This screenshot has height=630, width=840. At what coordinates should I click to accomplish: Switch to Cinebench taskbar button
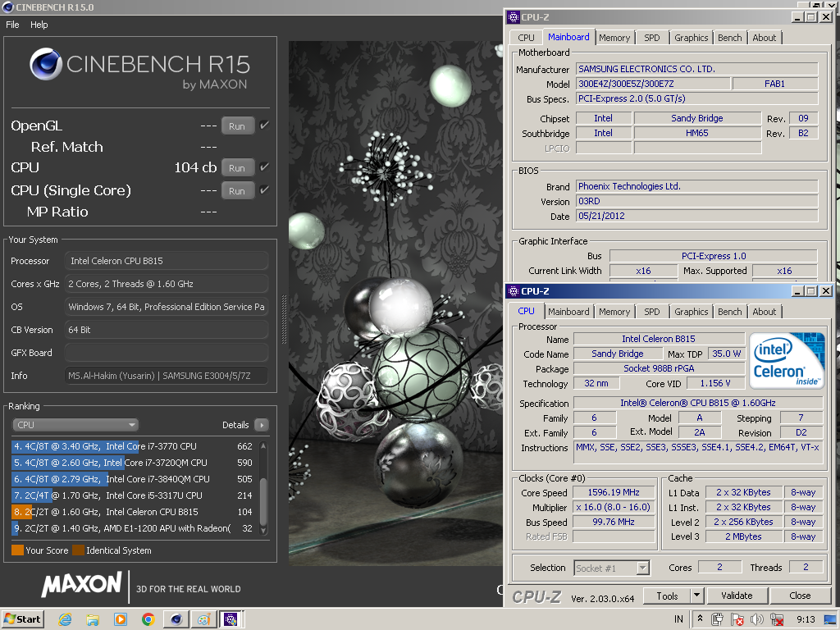176,619
